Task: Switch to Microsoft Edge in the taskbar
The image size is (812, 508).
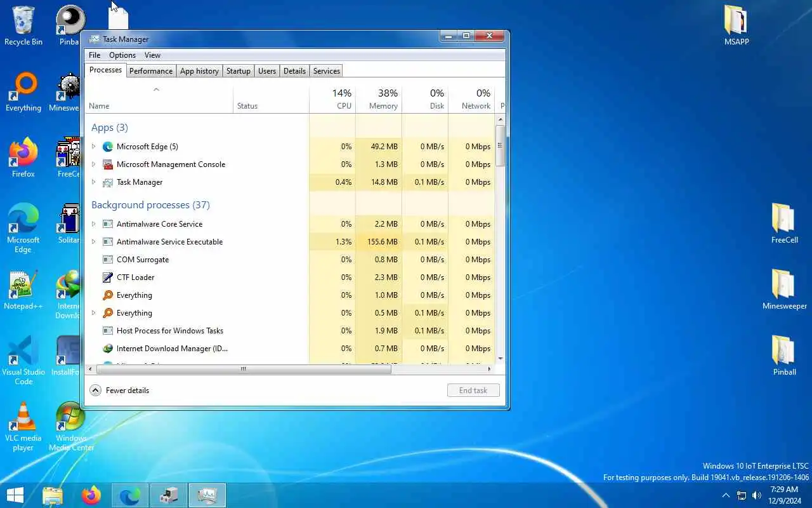Action: click(130, 495)
